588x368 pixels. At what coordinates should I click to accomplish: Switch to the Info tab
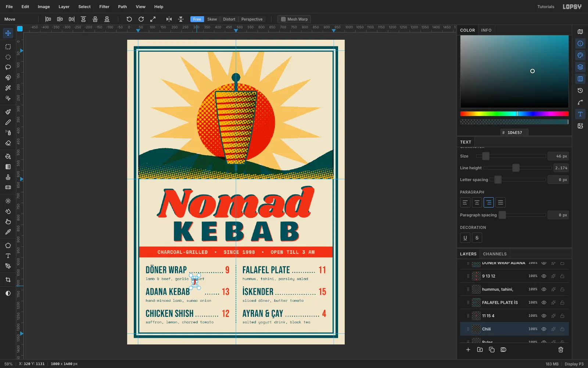click(x=486, y=30)
